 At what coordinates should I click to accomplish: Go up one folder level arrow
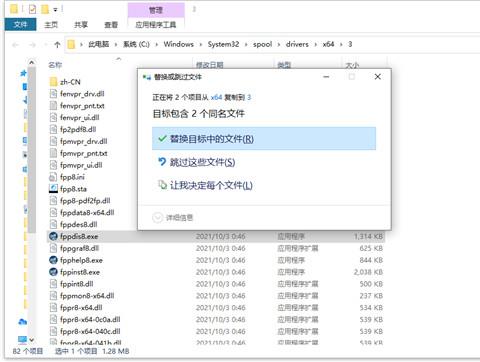click(x=57, y=44)
